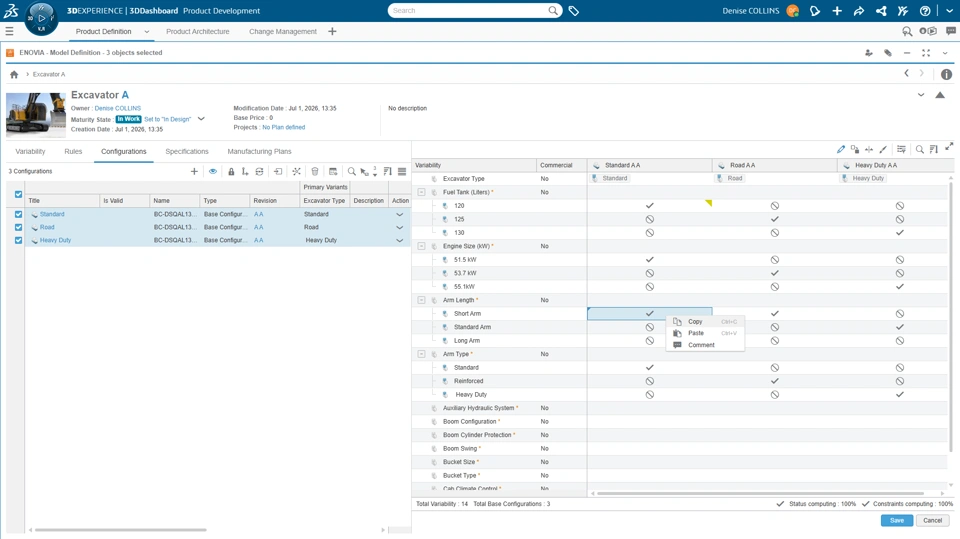Open the chat bubble icon below the top bar
Viewport: 960px width, 539px height.
[951, 31]
